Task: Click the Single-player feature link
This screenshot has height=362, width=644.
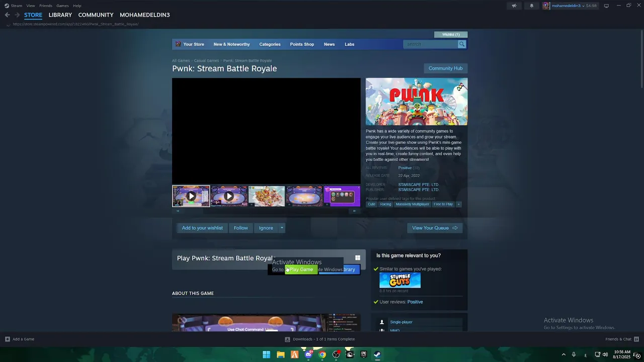Action: pyautogui.click(x=401, y=322)
